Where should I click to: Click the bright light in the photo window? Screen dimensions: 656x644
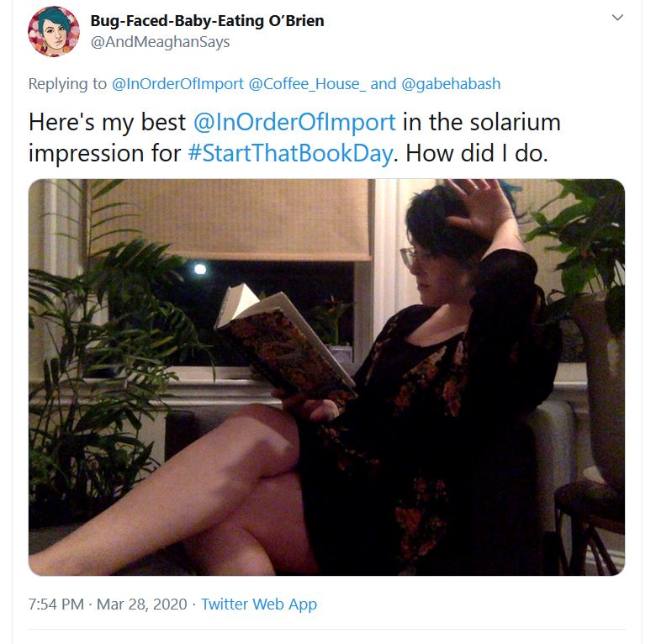coord(200,268)
